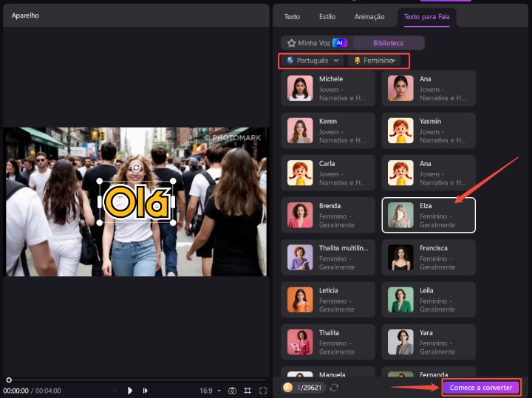Select the Olá text box in preview

click(x=136, y=202)
